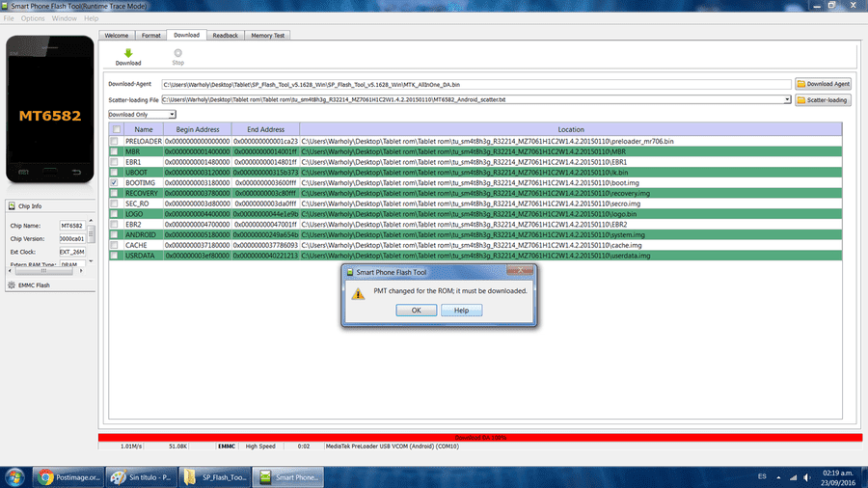Click the Begin Address column header
The width and height of the screenshot is (868, 488).
tap(198, 129)
